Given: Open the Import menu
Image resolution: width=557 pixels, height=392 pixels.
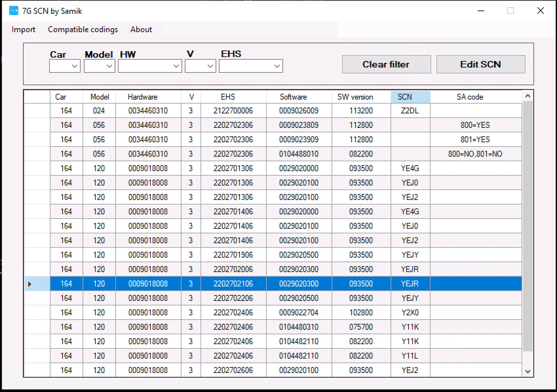Looking at the screenshot, I should coord(23,29).
